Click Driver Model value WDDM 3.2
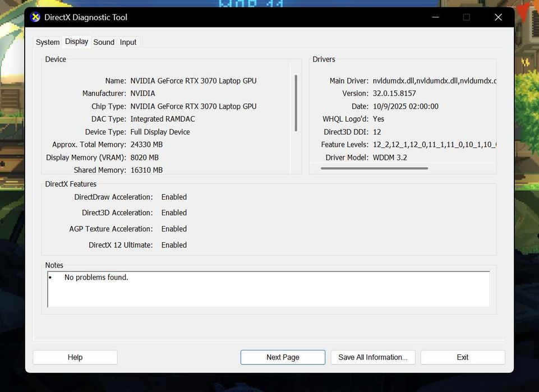This screenshot has height=392, width=539. pos(390,158)
